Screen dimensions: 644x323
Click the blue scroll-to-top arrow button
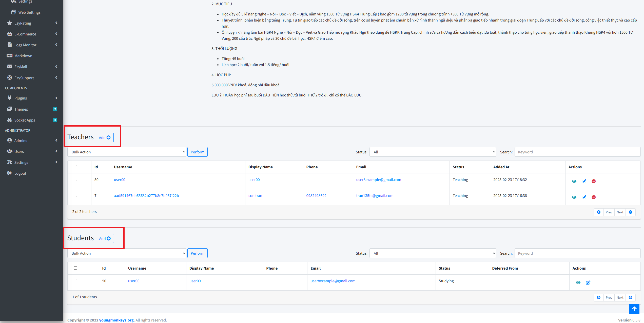pos(634,309)
